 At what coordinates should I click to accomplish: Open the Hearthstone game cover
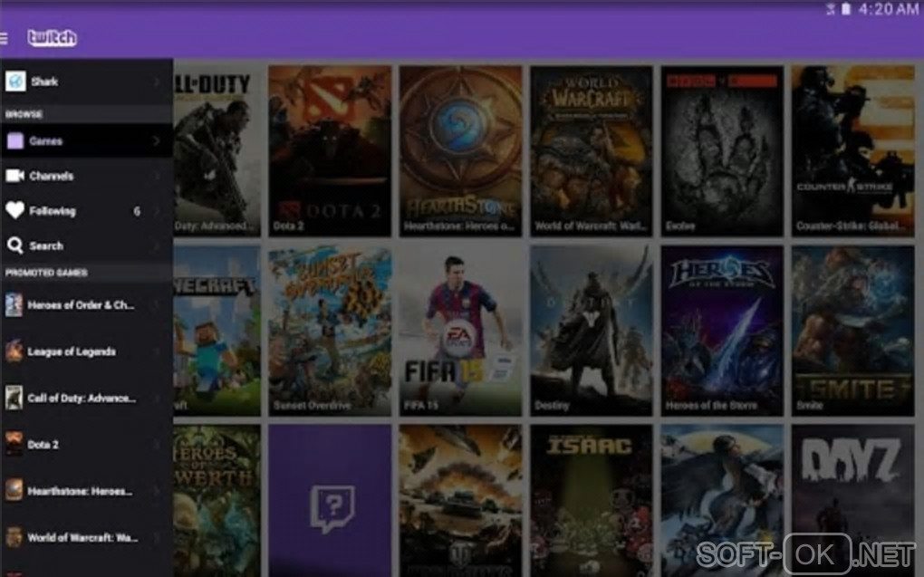(x=461, y=151)
